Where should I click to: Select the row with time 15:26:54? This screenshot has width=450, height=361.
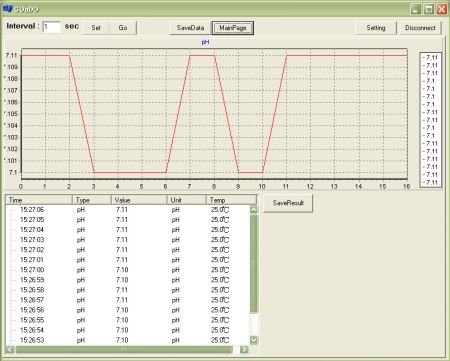click(128, 330)
